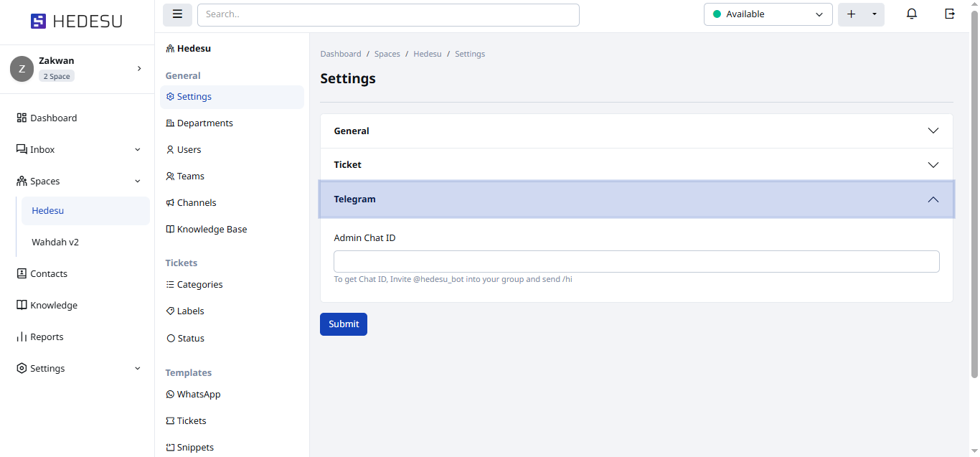Screen dimensions: 980x457
Task: Open Reports in the main sidebar
Action: [47, 337]
